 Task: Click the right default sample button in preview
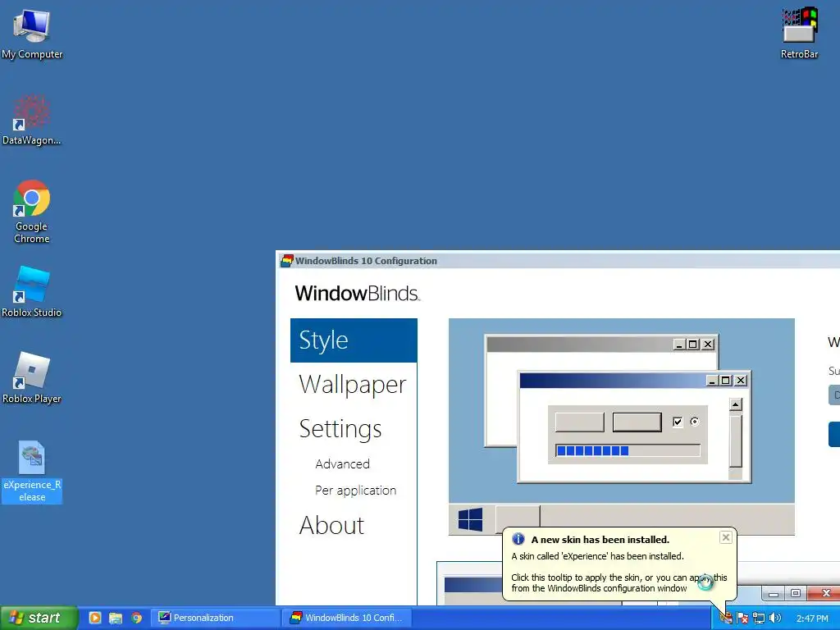point(637,422)
